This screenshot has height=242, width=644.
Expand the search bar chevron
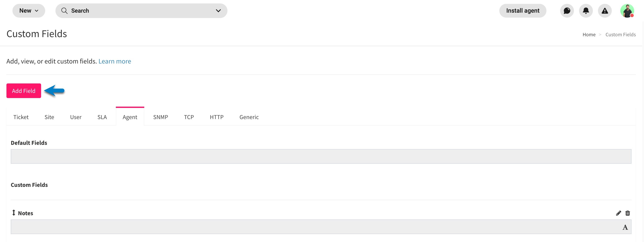click(218, 11)
